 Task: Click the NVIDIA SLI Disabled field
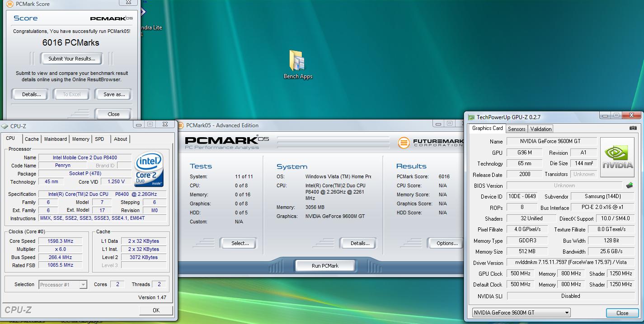pos(570,296)
